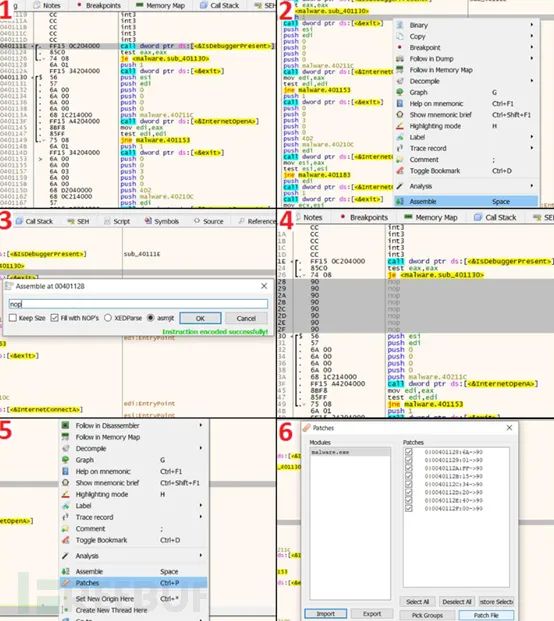
Task: Click Set New Origin Here entry
Action: [105, 599]
